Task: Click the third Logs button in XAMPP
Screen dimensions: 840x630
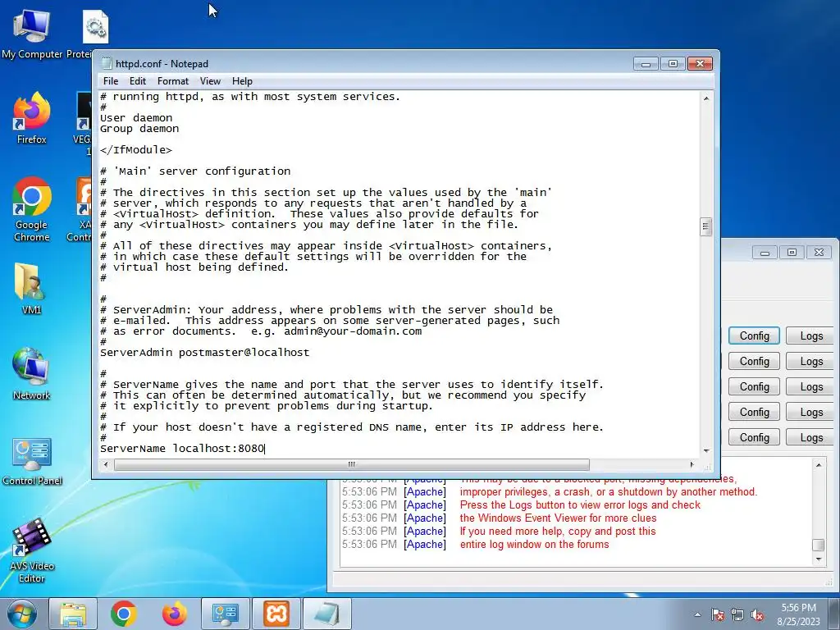Action: (x=811, y=387)
